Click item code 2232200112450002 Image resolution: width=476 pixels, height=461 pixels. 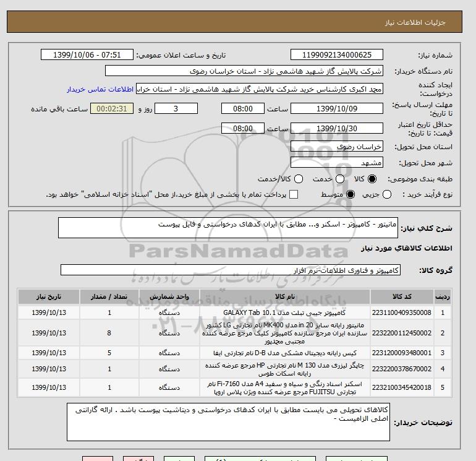click(x=402, y=333)
